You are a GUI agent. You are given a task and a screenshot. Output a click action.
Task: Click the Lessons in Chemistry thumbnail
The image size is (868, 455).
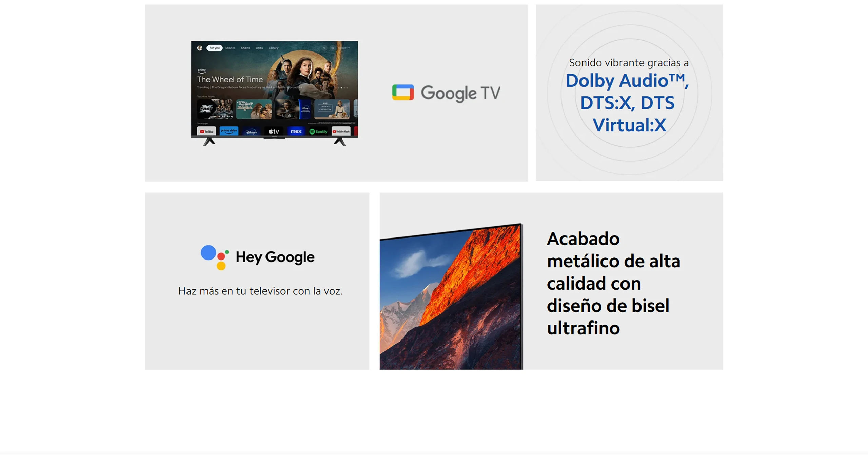coord(332,109)
